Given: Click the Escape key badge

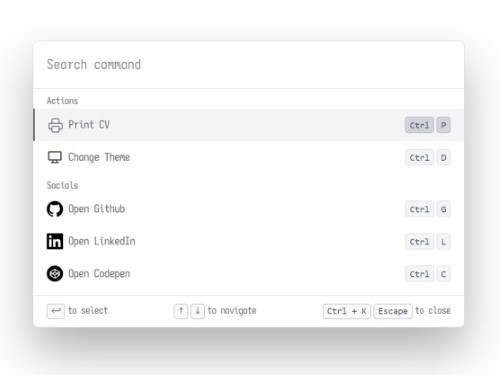Looking at the screenshot, I should click(x=393, y=311).
